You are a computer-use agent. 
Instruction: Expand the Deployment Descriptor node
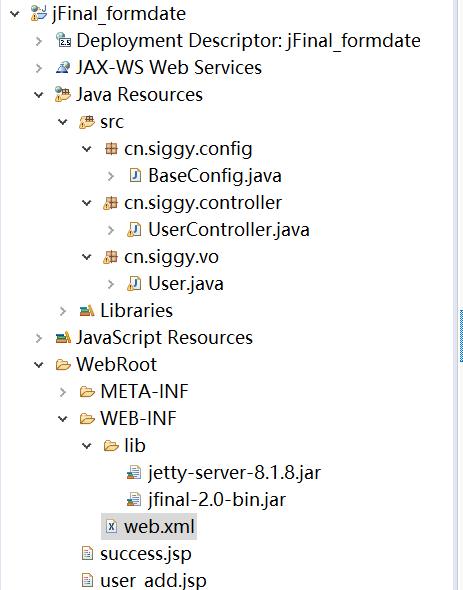[39, 41]
